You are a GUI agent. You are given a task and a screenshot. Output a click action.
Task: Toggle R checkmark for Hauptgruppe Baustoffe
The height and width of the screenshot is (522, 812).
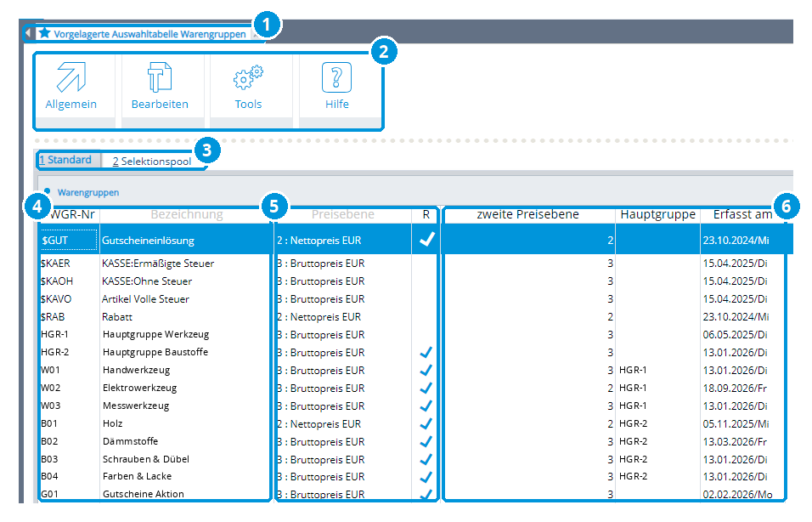click(426, 353)
